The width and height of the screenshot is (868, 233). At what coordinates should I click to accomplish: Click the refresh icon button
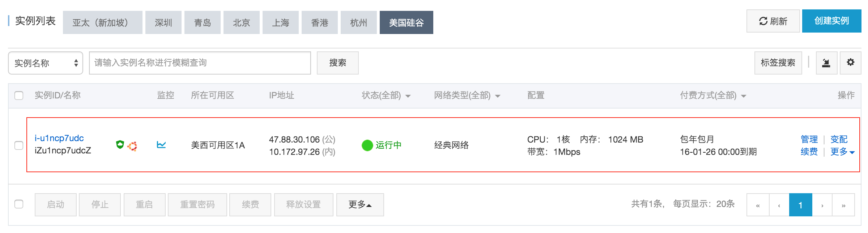(773, 21)
